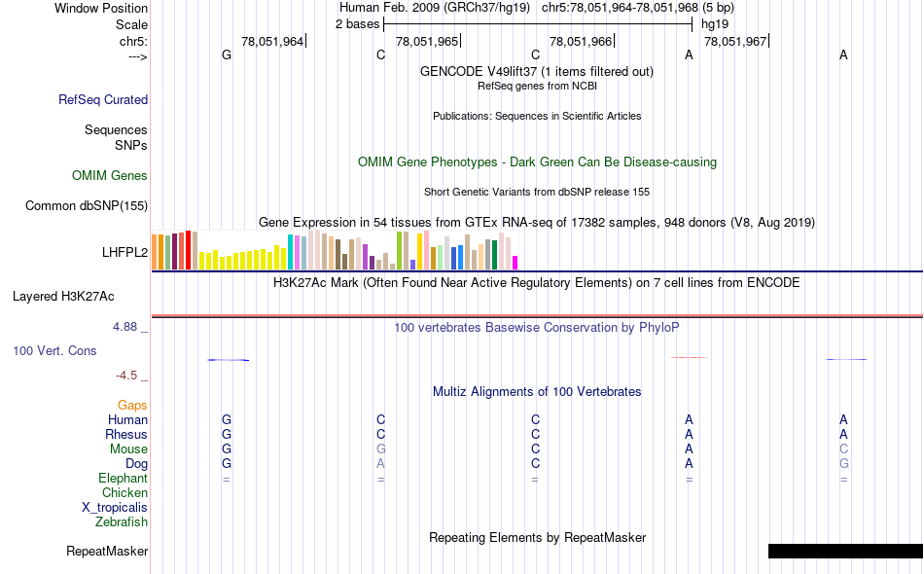Click the Human alignment row label

pyautogui.click(x=127, y=419)
